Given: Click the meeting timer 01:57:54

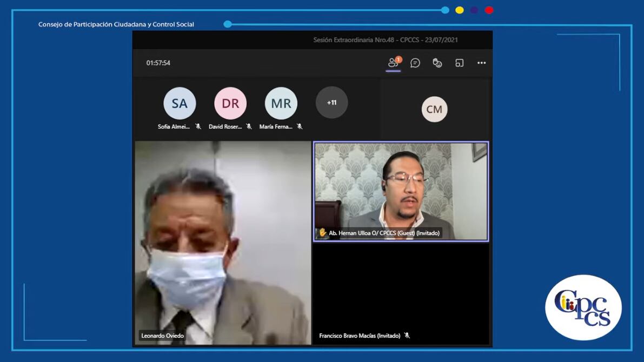Looking at the screenshot, I should [158, 63].
